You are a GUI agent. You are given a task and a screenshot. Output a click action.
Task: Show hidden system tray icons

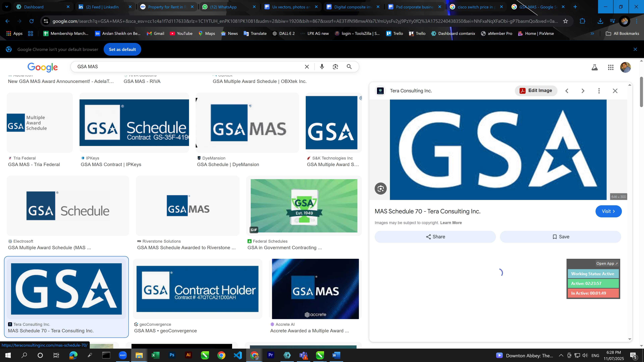point(561,355)
